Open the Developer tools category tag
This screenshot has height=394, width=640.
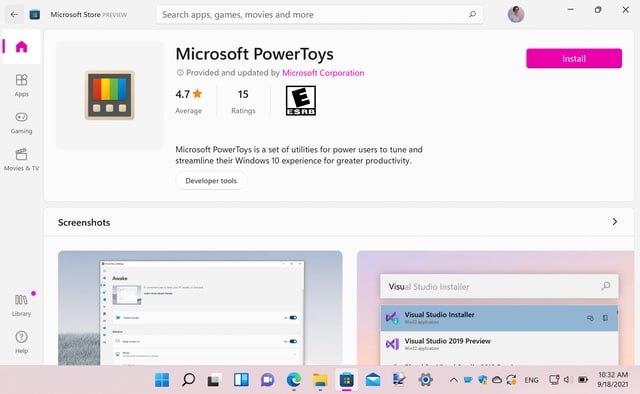coord(211,180)
